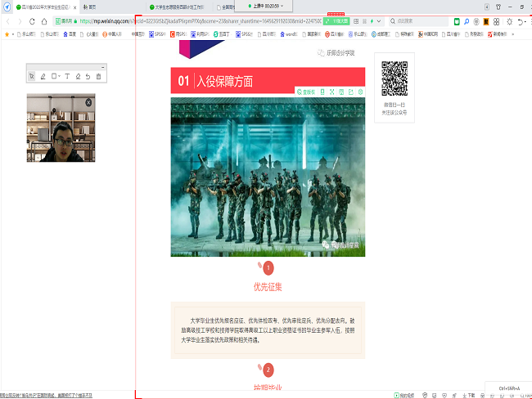Click the share icon on image toolbar

[x=351, y=92]
